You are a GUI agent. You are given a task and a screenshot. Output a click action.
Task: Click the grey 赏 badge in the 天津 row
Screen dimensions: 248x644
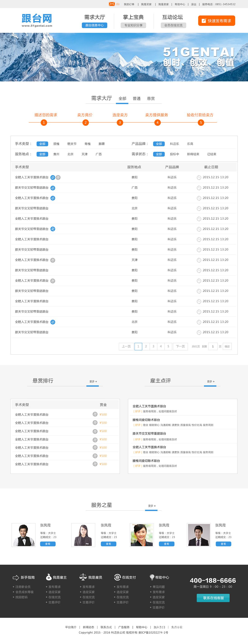[x=53, y=260]
